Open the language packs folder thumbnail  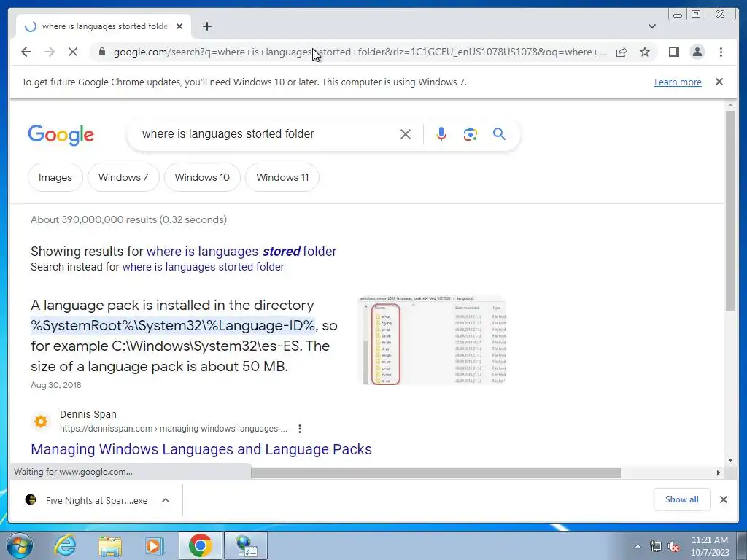pos(432,340)
